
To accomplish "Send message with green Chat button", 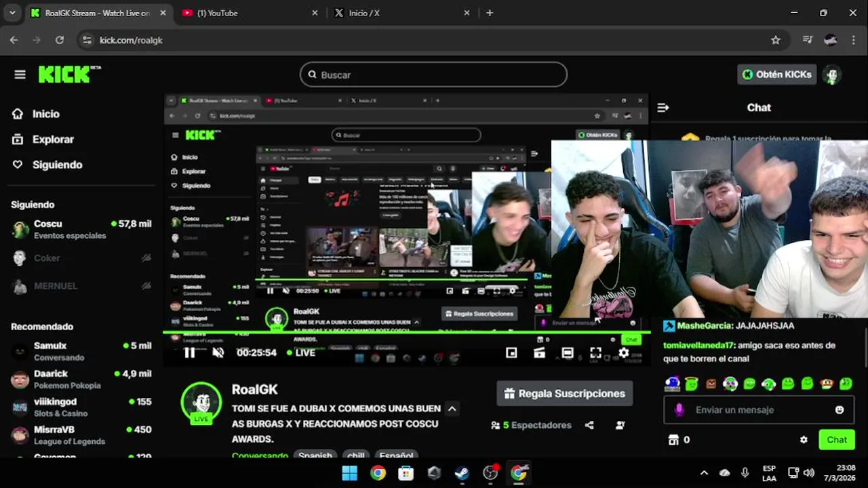I will pyautogui.click(x=836, y=439).
